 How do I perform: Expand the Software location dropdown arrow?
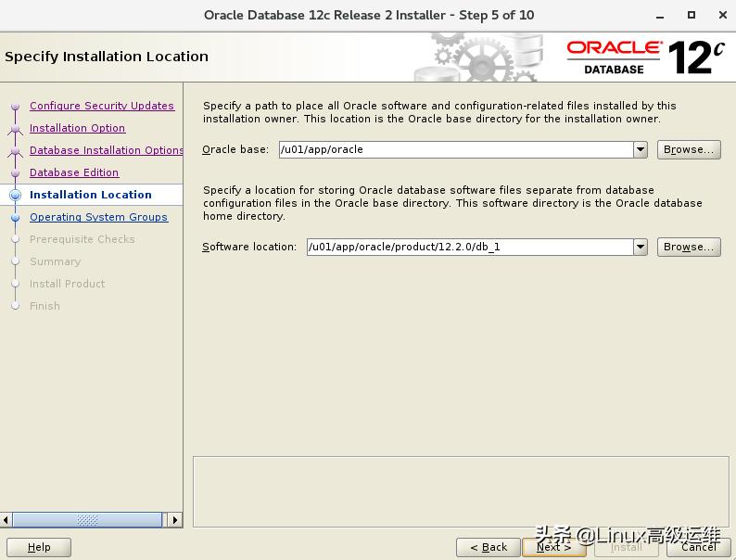tap(641, 247)
